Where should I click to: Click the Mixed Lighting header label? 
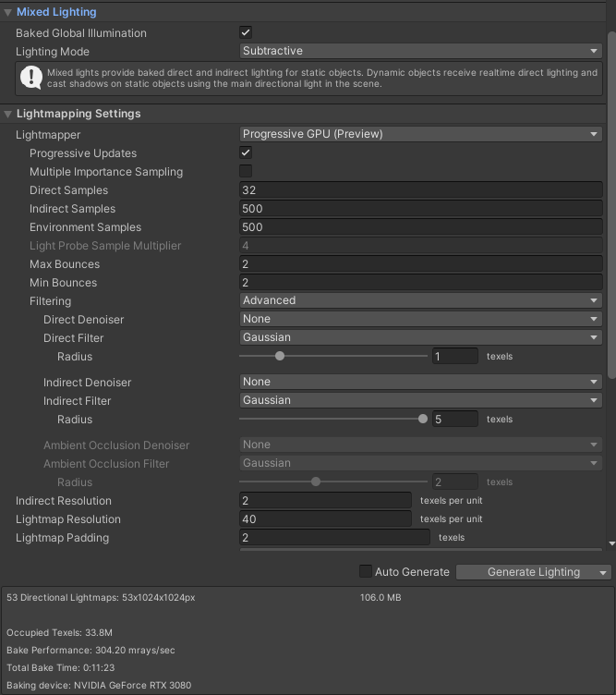[56, 12]
